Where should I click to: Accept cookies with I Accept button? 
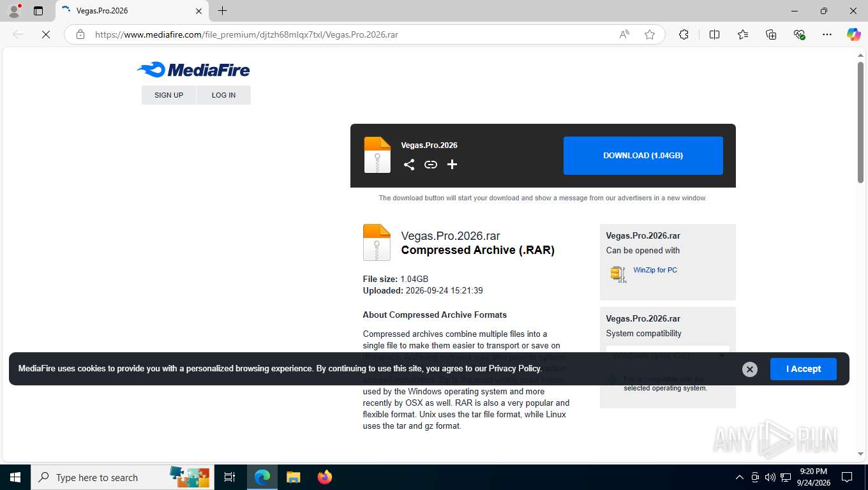coord(804,369)
